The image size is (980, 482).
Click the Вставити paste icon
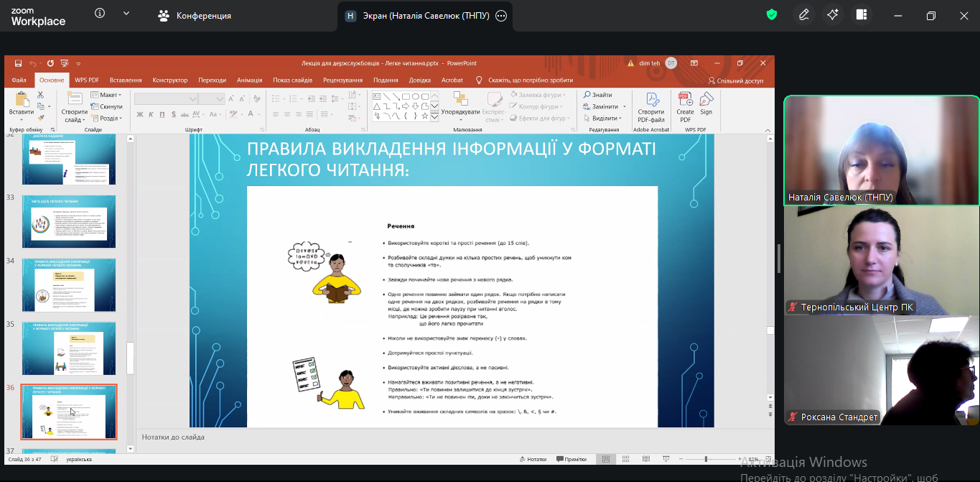[22, 104]
